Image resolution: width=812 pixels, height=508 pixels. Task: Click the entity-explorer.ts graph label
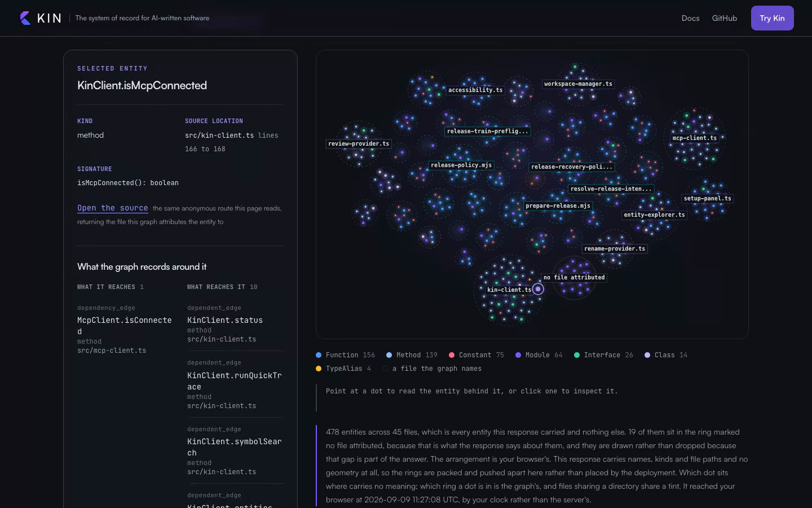[x=654, y=214]
